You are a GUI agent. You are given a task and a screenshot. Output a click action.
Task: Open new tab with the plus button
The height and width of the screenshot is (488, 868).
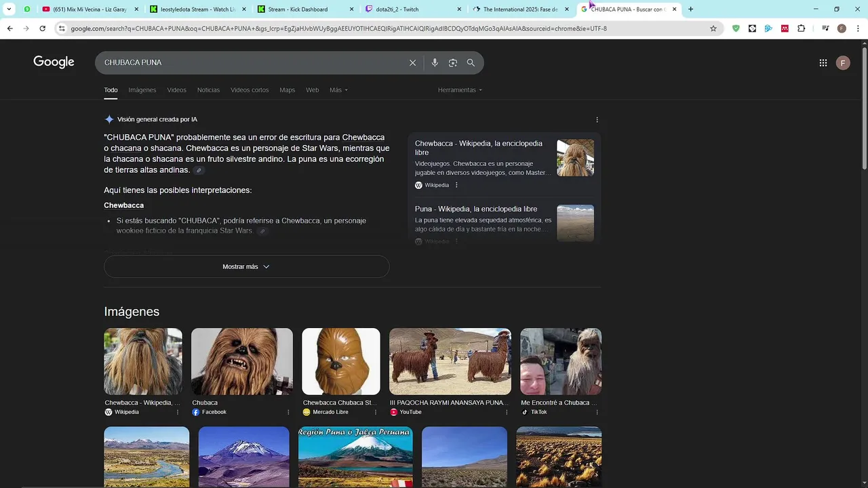tap(690, 9)
